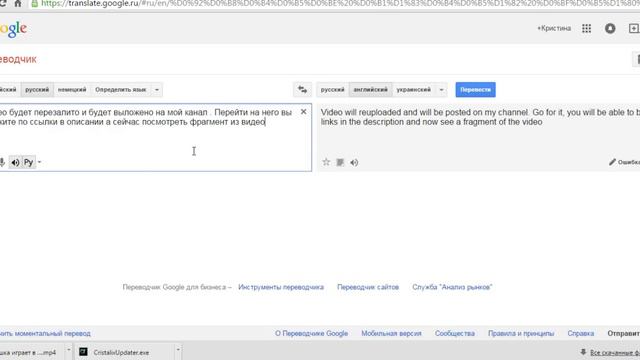Listen to the English translation
Screen dimensions: 640x360
point(354,162)
